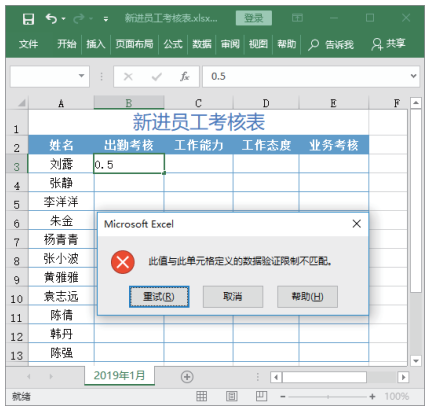
Task: Open the Undo history dropdown arrow
Action: 64,19
